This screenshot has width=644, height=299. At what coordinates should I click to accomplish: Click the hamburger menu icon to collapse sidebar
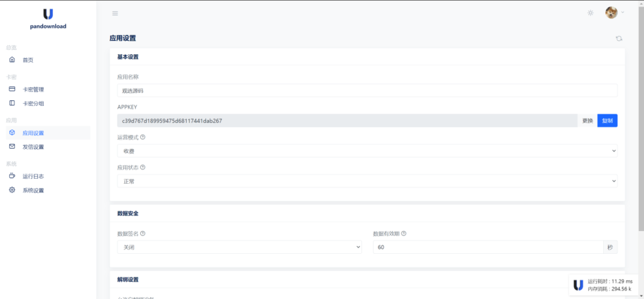coord(115,13)
